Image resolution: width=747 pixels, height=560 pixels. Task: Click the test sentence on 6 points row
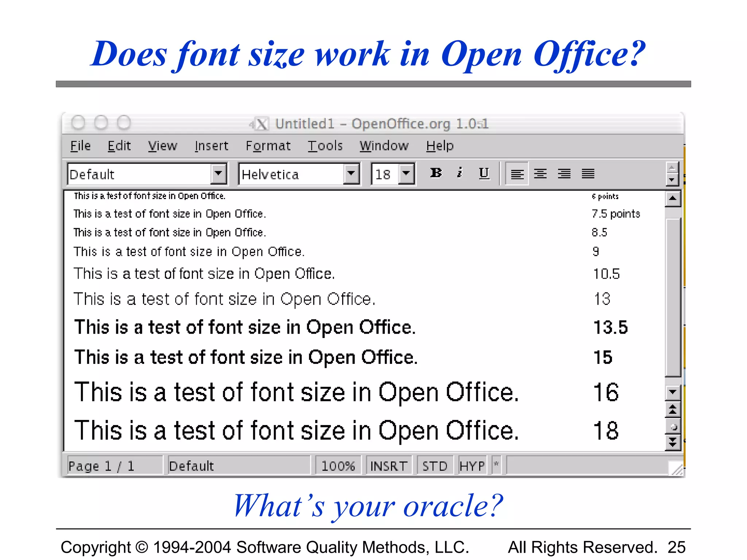coord(150,196)
